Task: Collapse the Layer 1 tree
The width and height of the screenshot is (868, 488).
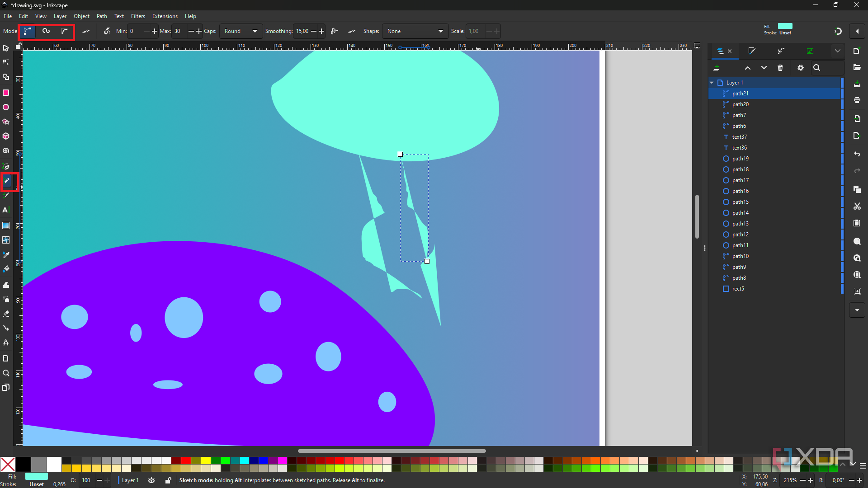Action: pyautogui.click(x=712, y=83)
